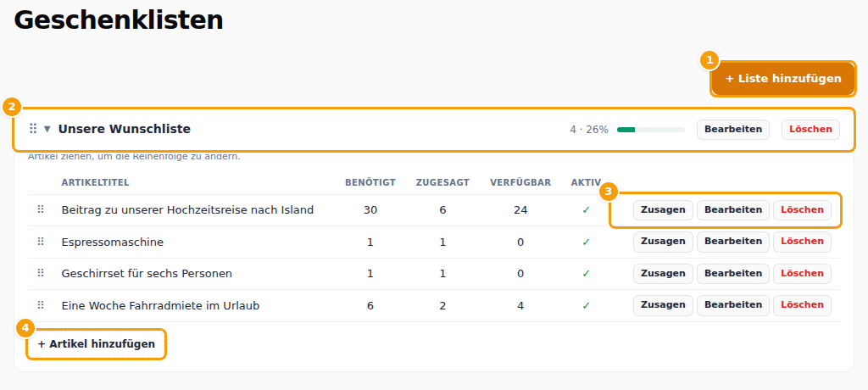Click the available value 24 for Hochzeitsreise
Image resolution: width=868 pixels, height=390 pixels.
click(x=520, y=210)
